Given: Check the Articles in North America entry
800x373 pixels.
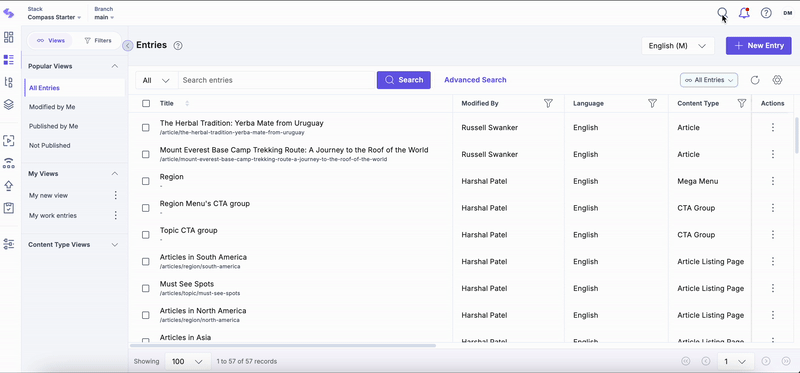Looking at the screenshot, I should pos(146,315).
